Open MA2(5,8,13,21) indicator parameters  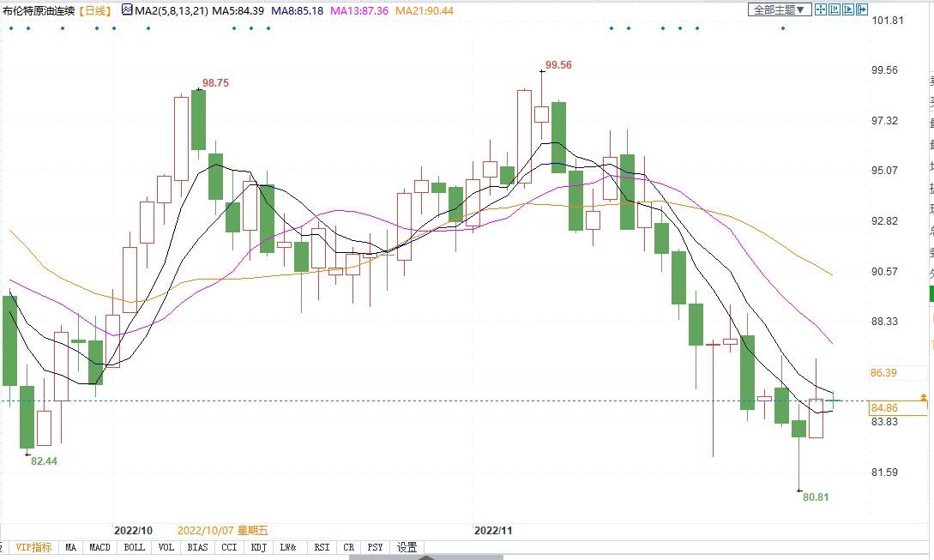pos(170,10)
